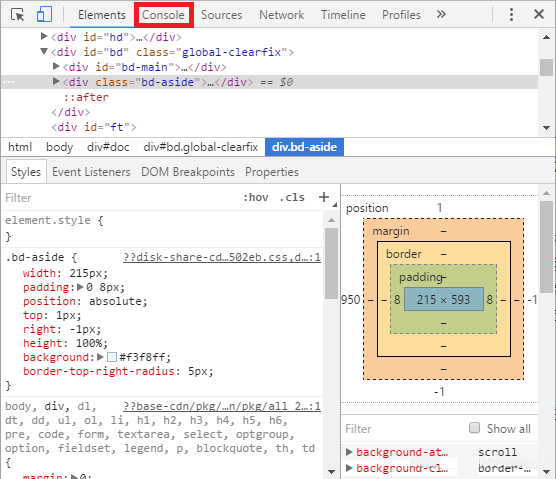Toggle the :hov element state button
556x479 pixels.
coord(256,197)
